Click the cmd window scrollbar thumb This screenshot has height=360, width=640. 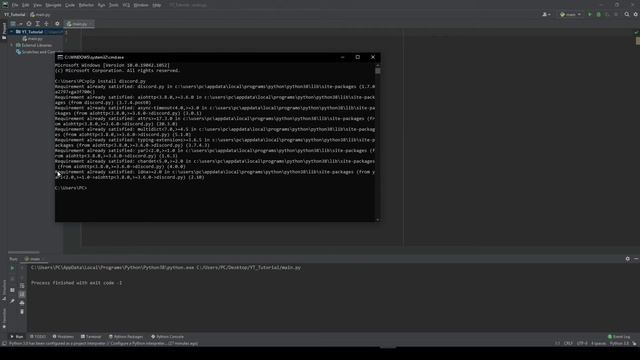(378, 71)
